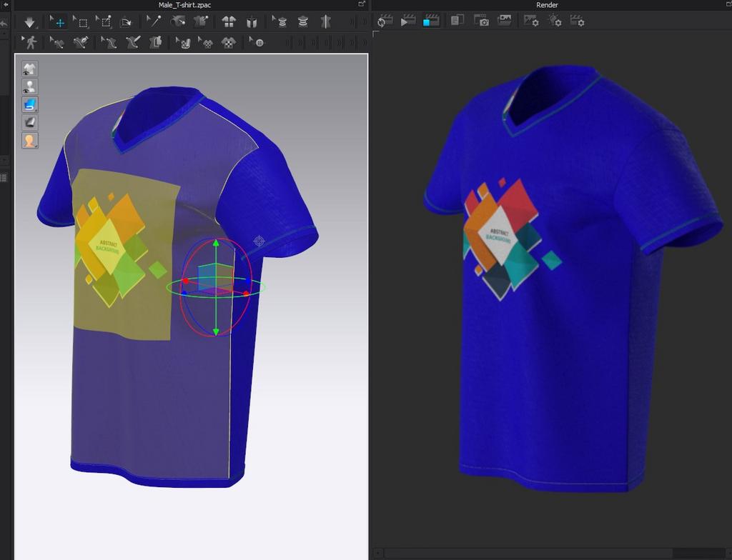
Task: Toggle Show Garment eye icon
Action: pyautogui.click(x=30, y=69)
